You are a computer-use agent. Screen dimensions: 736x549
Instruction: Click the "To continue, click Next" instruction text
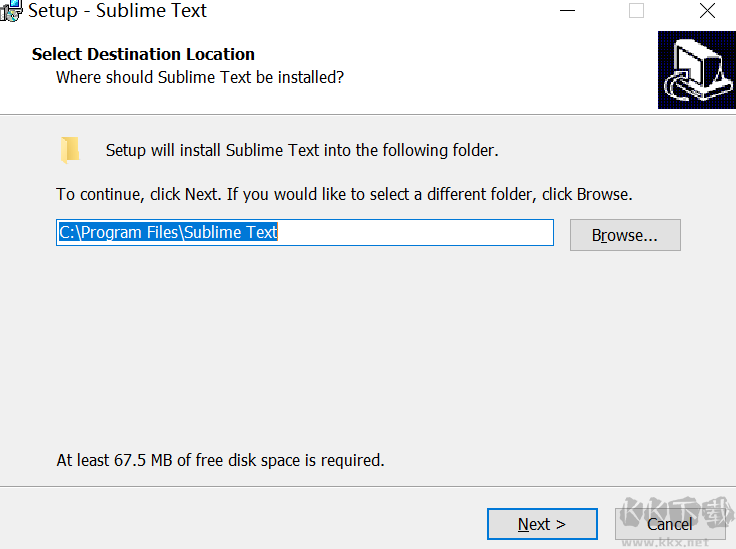click(x=344, y=194)
